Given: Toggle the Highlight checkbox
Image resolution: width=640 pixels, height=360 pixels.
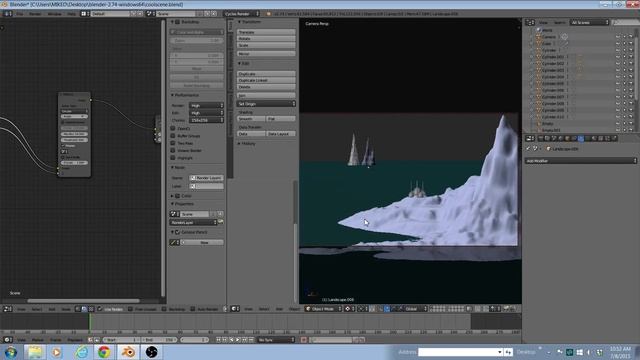Looking at the screenshot, I should tap(173, 158).
